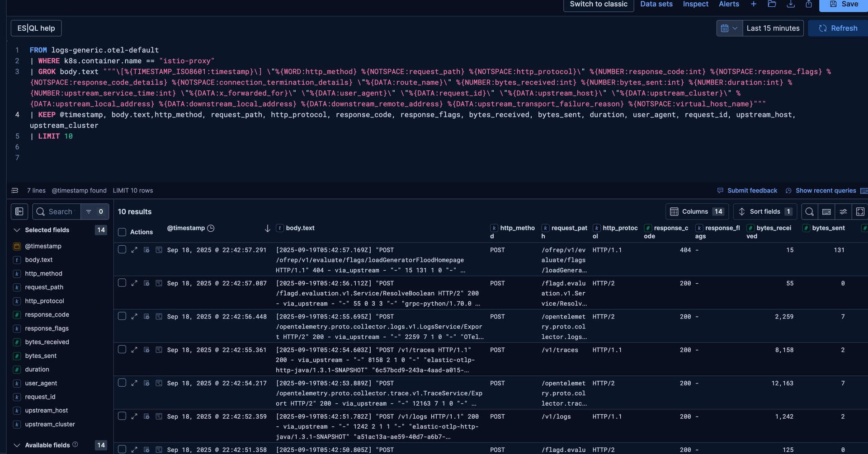Click Show recent queries
This screenshot has height=454, width=868.
pyautogui.click(x=826, y=191)
